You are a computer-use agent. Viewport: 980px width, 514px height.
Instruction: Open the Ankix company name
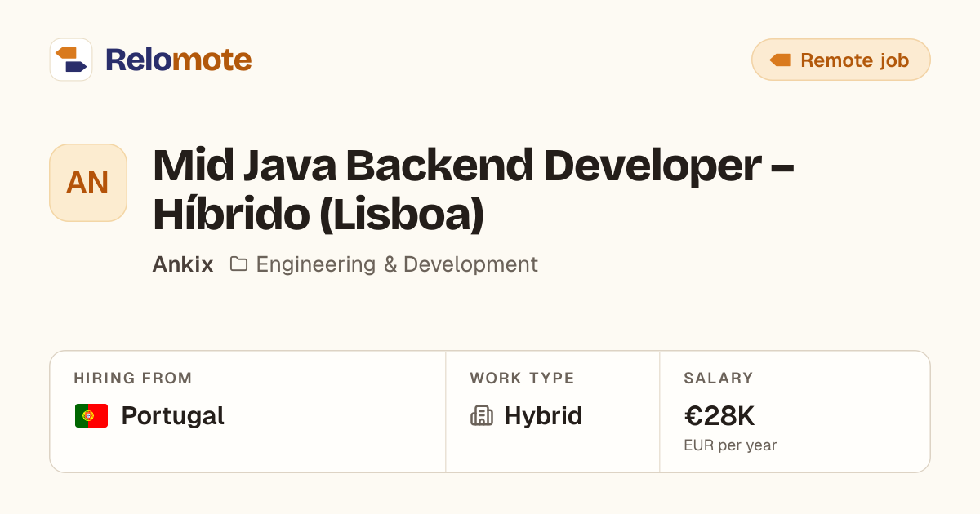point(183,264)
